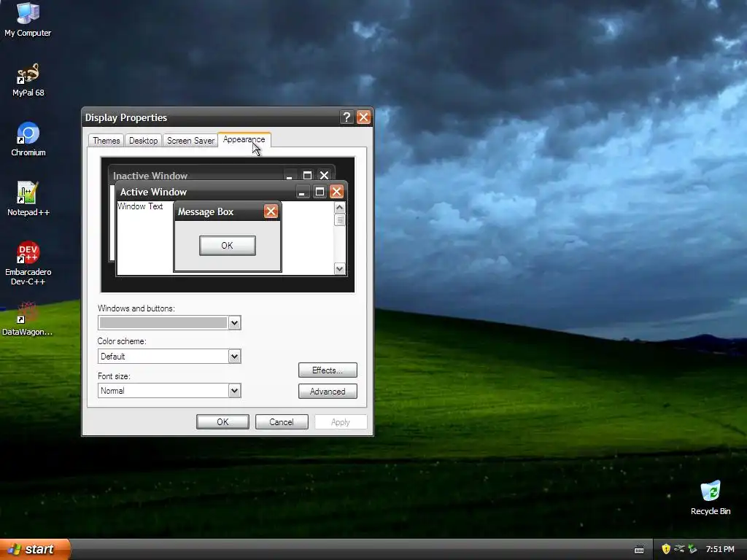The image size is (747, 560).
Task: Click the Window Text sample in preview
Action: [x=140, y=206]
